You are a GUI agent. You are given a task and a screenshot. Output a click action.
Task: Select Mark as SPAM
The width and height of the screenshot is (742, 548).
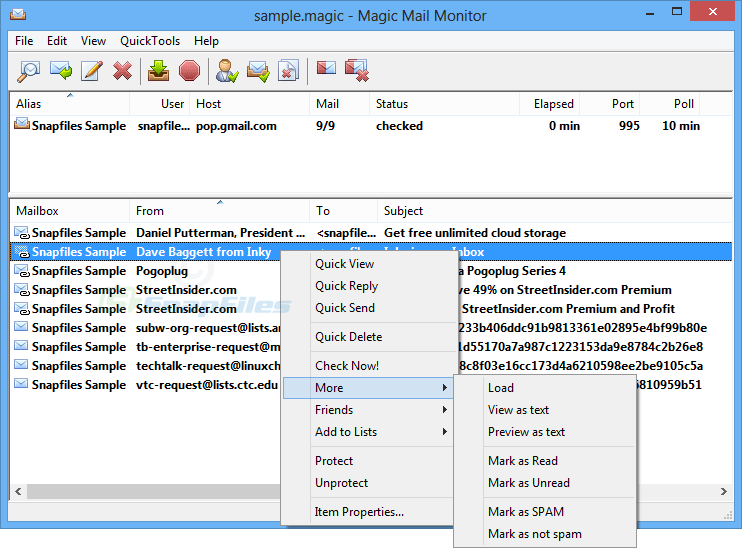point(545,512)
